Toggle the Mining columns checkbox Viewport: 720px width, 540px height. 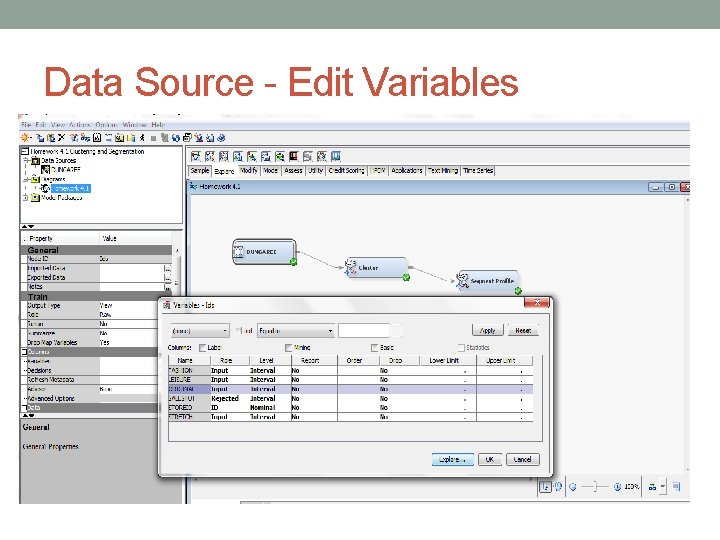point(288,348)
